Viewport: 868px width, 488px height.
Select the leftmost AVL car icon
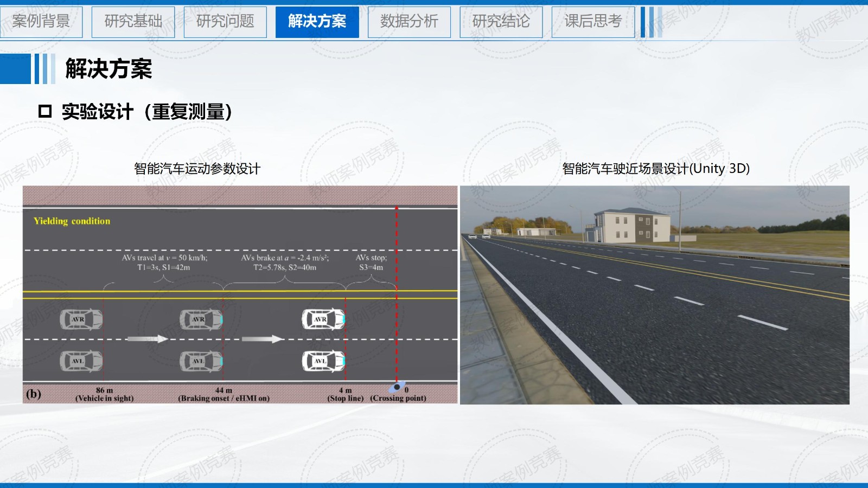click(x=81, y=361)
